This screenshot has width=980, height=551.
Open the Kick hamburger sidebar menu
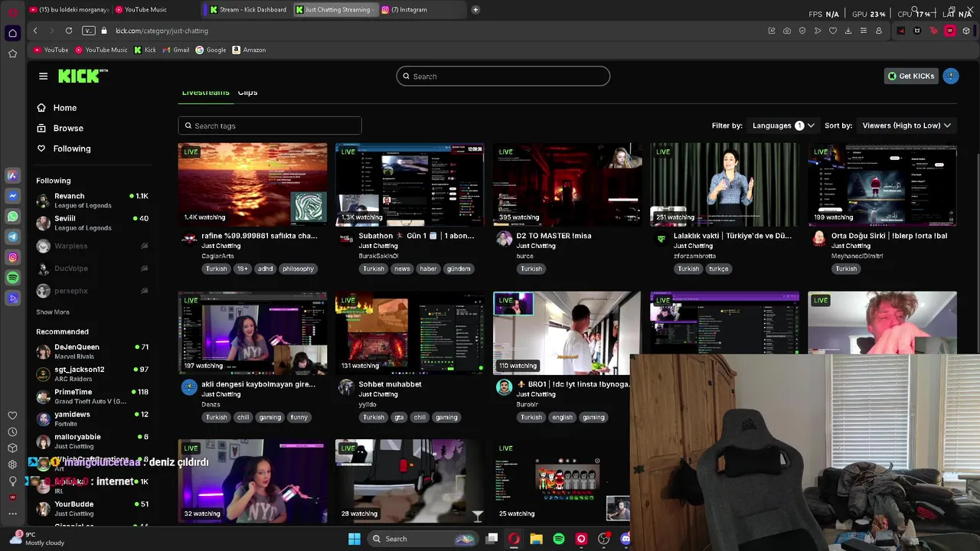43,76
